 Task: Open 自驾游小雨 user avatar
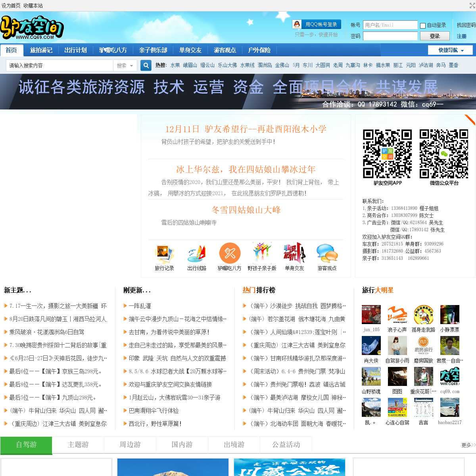pos(397,345)
